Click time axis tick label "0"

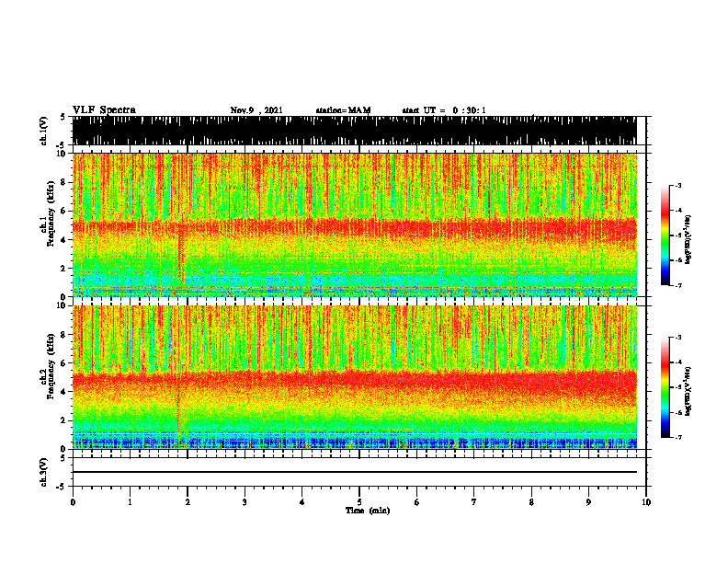pos(73,502)
